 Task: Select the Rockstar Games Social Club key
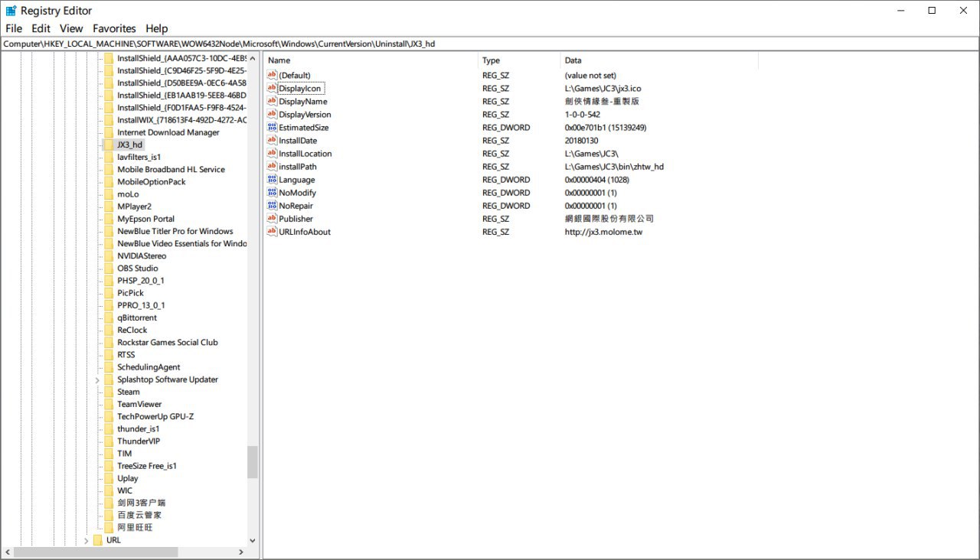[167, 342]
